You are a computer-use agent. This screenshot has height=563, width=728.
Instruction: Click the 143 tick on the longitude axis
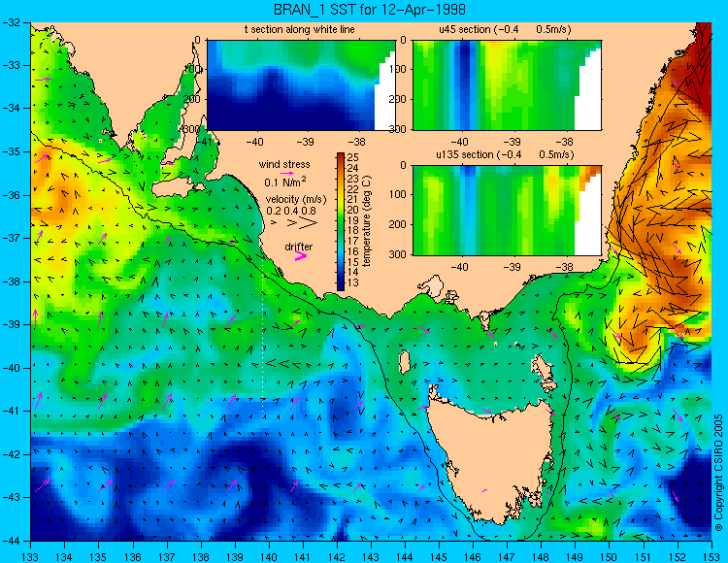pyautogui.click(x=371, y=556)
